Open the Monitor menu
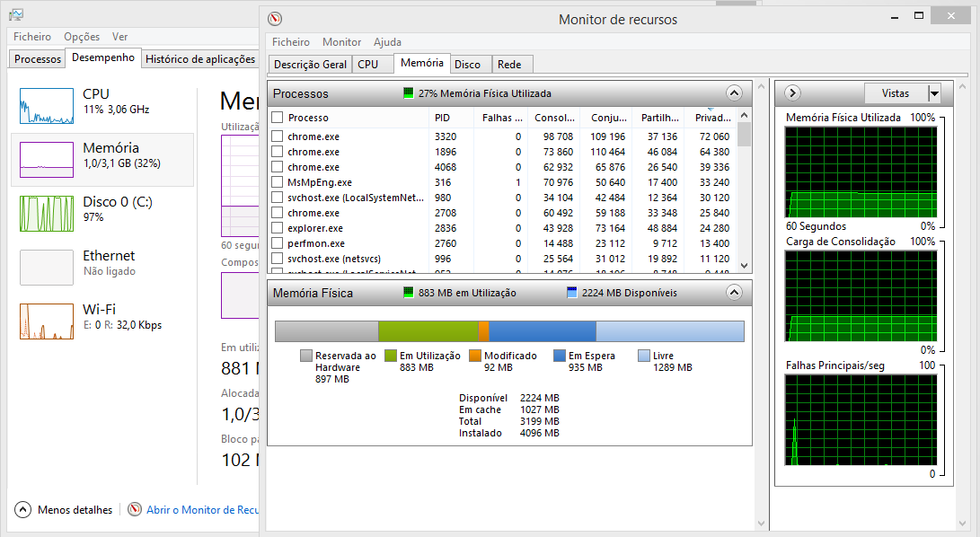 (x=341, y=42)
